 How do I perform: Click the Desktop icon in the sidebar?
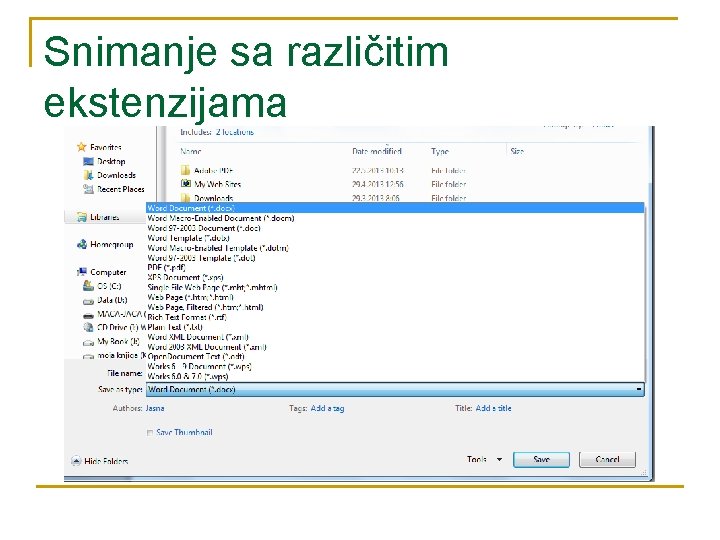tap(88, 161)
